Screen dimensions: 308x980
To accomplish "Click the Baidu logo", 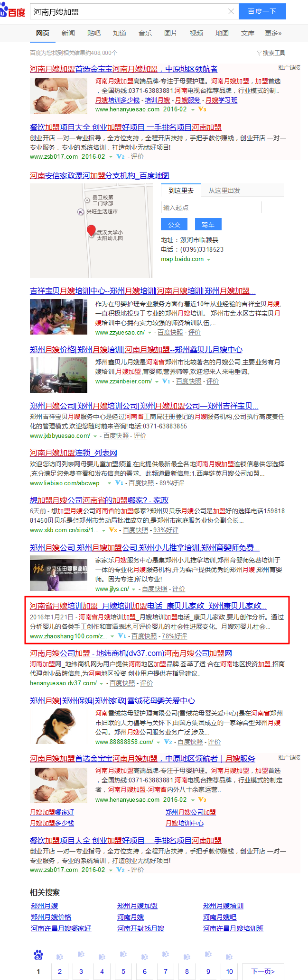I will click(12, 11).
